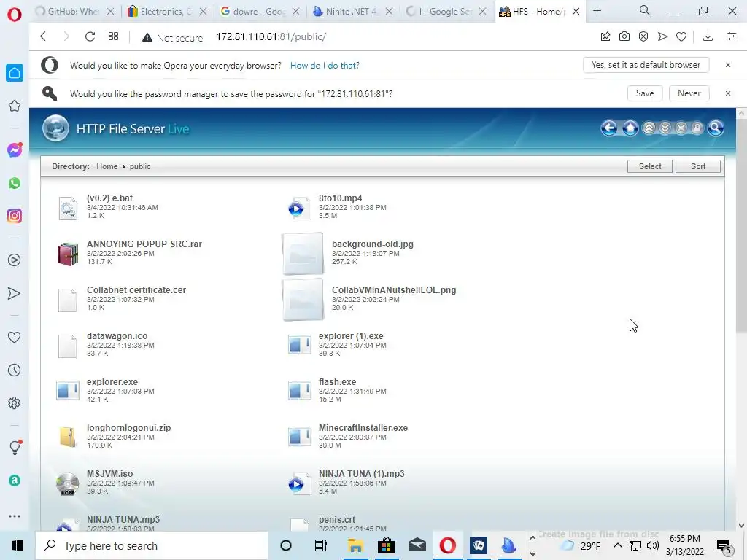This screenshot has height=560, width=747.
Task: Set Opera as default browser
Action: (x=646, y=65)
